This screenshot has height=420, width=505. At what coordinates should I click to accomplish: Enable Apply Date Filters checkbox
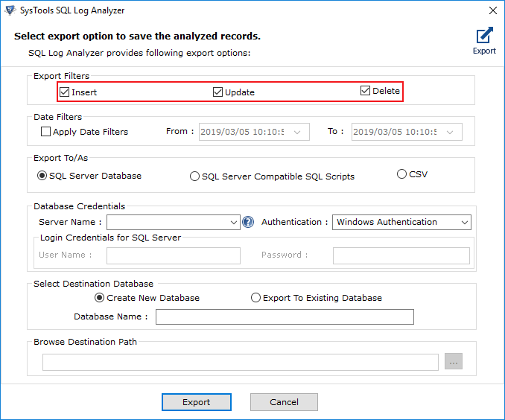click(x=45, y=131)
